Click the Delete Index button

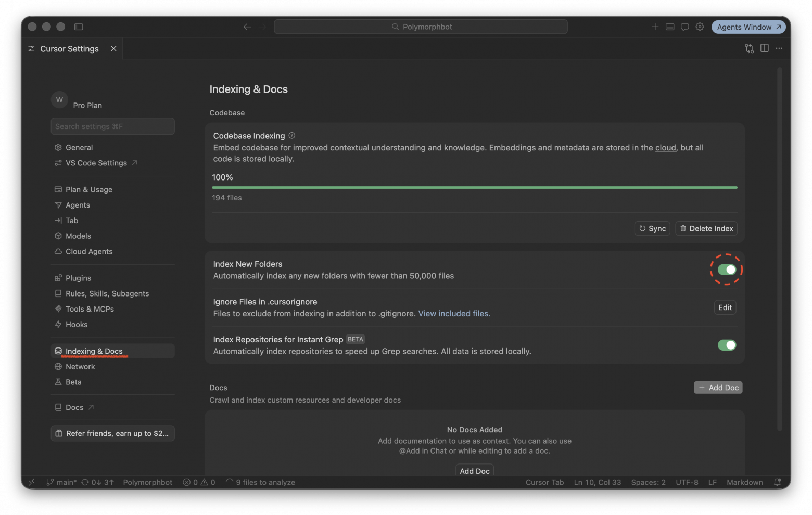coord(706,228)
